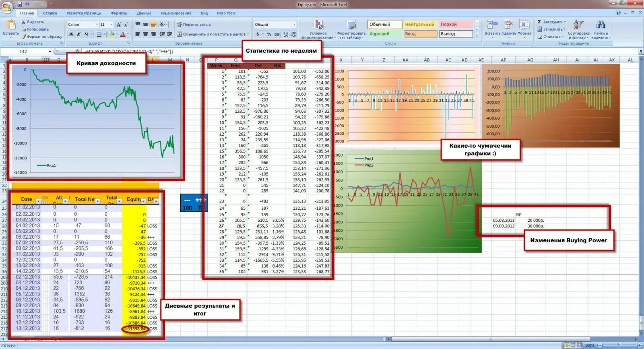Decrease decimal places

293,34
